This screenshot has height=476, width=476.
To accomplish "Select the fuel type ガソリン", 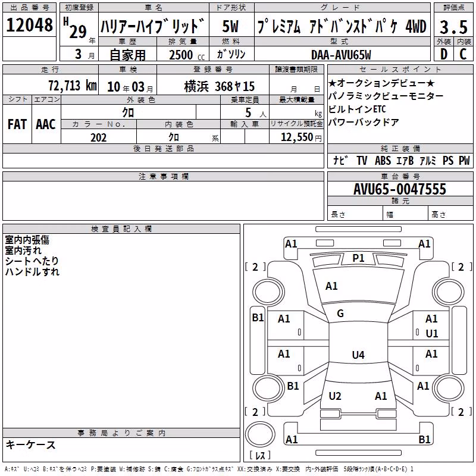I will click(x=231, y=54).
